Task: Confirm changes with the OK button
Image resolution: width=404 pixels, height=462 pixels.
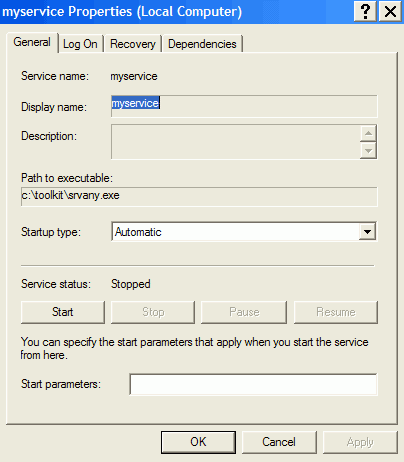Action: pyautogui.click(x=198, y=442)
